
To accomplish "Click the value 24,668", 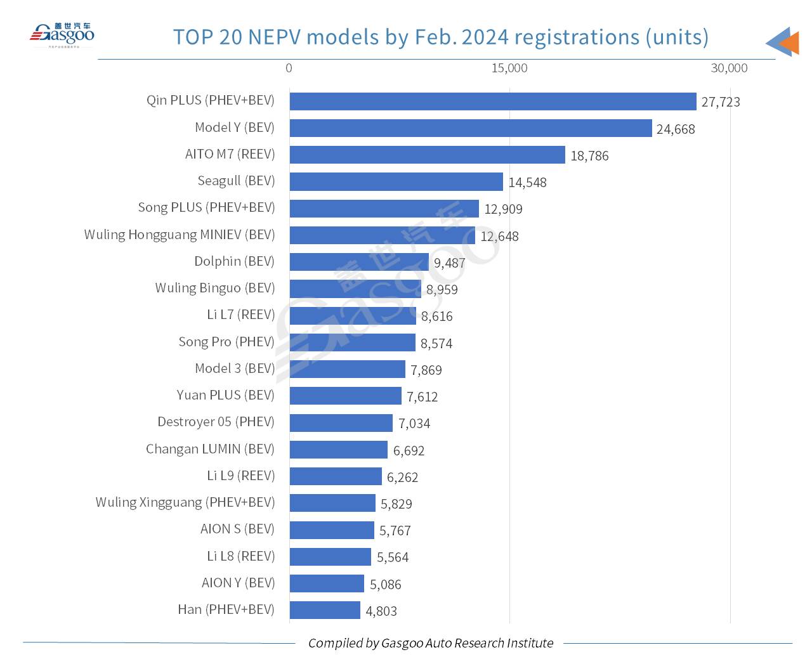I will point(676,129).
